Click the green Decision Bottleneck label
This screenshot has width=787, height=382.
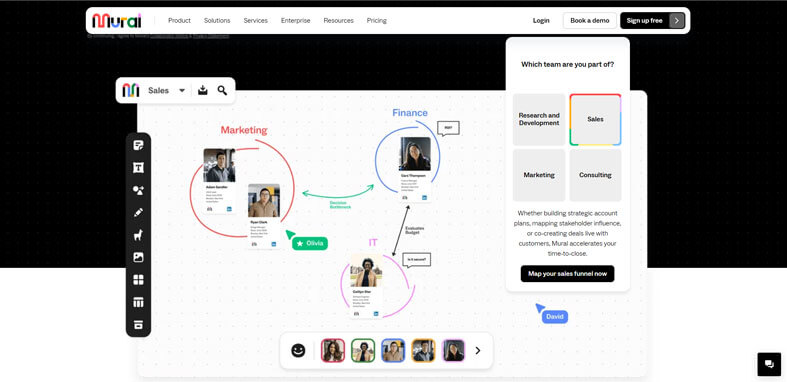(340, 205)
